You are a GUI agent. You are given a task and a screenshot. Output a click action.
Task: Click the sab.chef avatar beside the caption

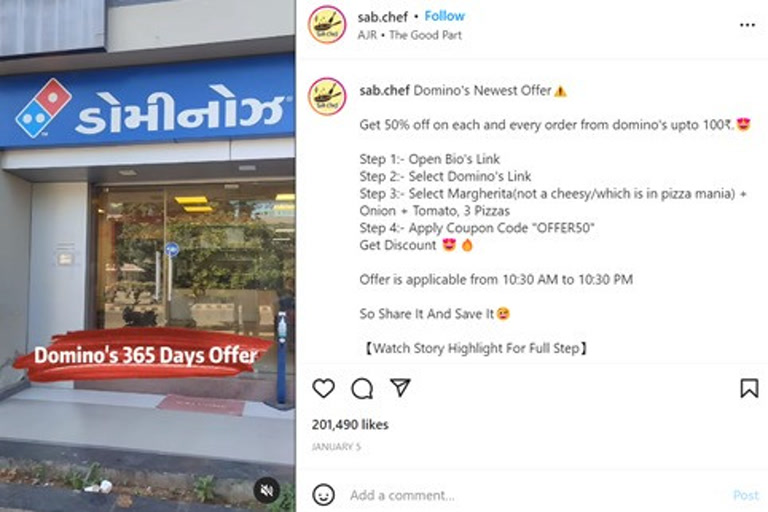pyautogui.click(x=327, y=96)
